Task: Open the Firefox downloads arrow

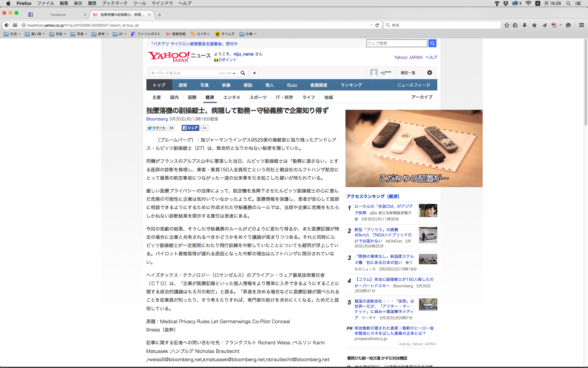Action: coord(525,25)
